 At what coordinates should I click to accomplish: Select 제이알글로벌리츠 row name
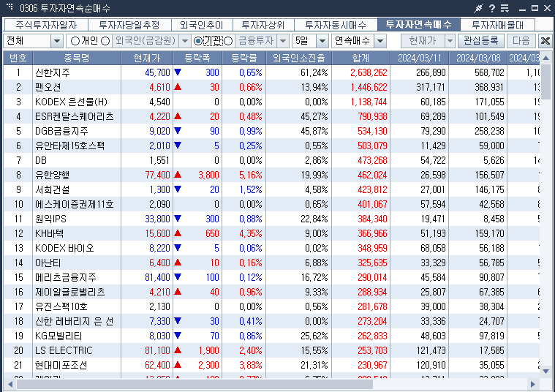click(x=70, y=292)
